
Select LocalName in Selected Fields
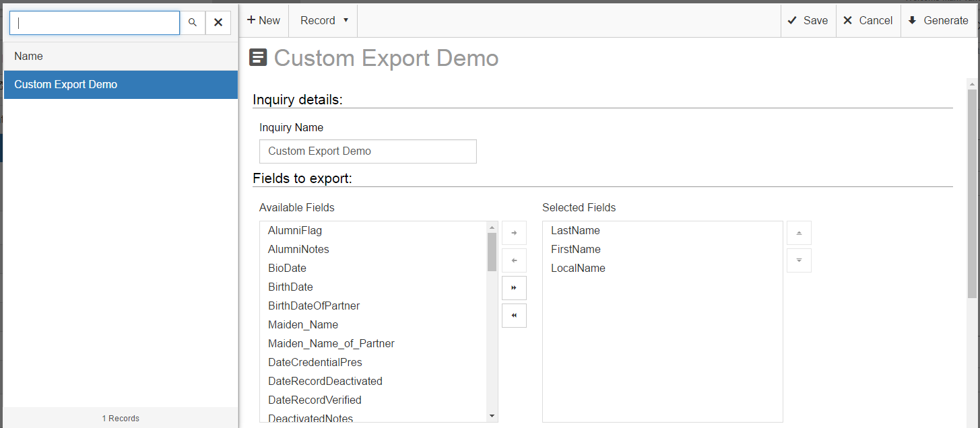click(x=578, y=269)
